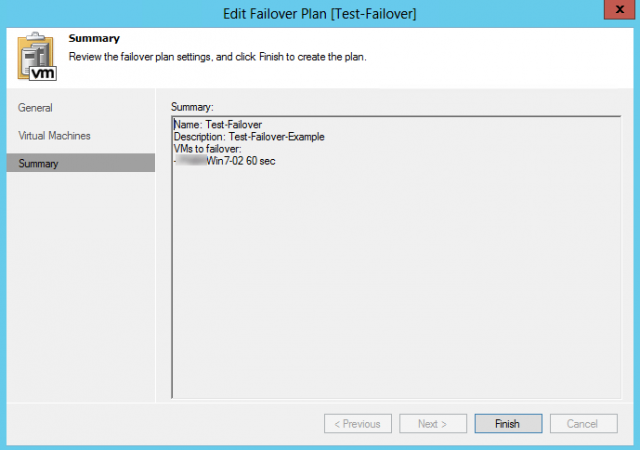Click the Summary: label above text box

pyautogui.click(x=192, y=105)
